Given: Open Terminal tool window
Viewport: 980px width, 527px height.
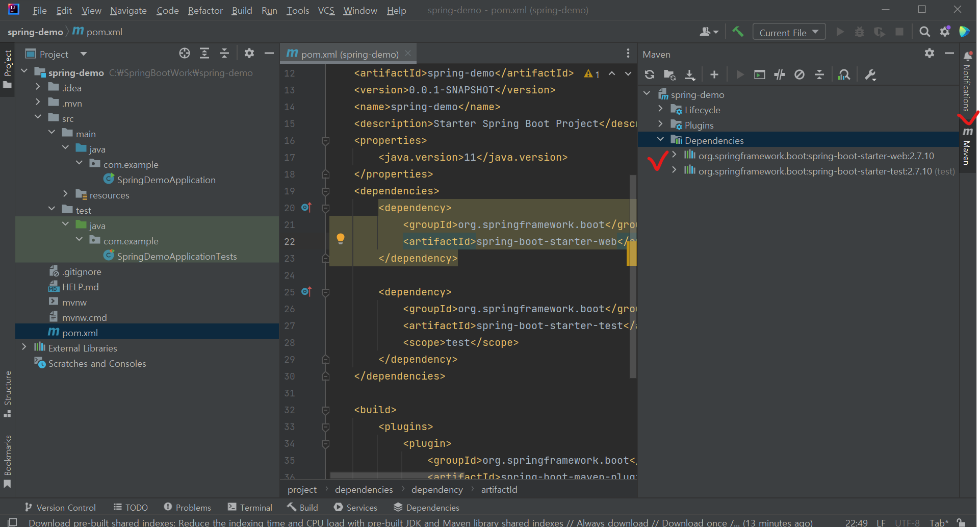Looking at the screenshot, I should pyautogui.click(x=250, y=508).
